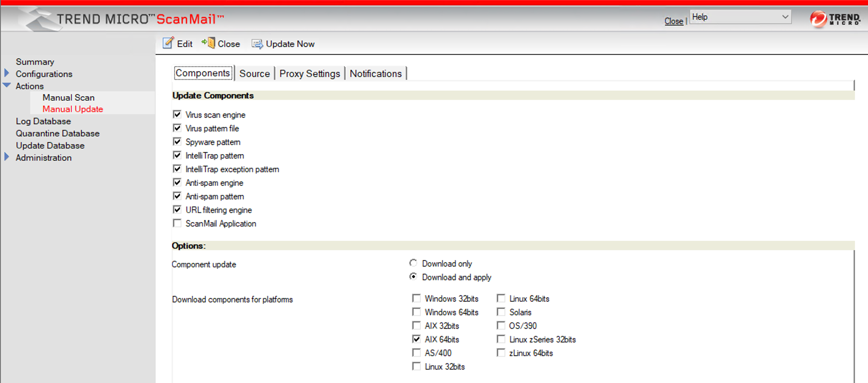Viewport: 868px width, 383px height.
Task: Select Manual Scan in the sidebar
Action: pos(68,97)
